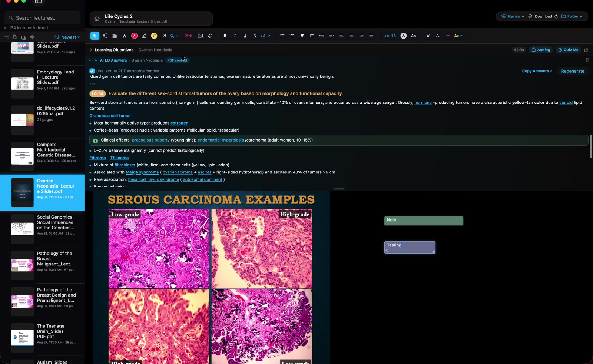Viewport: 593px width, 364px height.
Task: Toggle strikethrough formatting
Action: coord(255,36)
